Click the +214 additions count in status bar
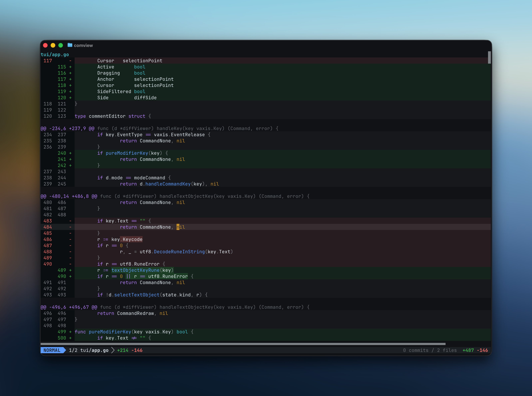 pyautogui.click(x=123, y=350)
